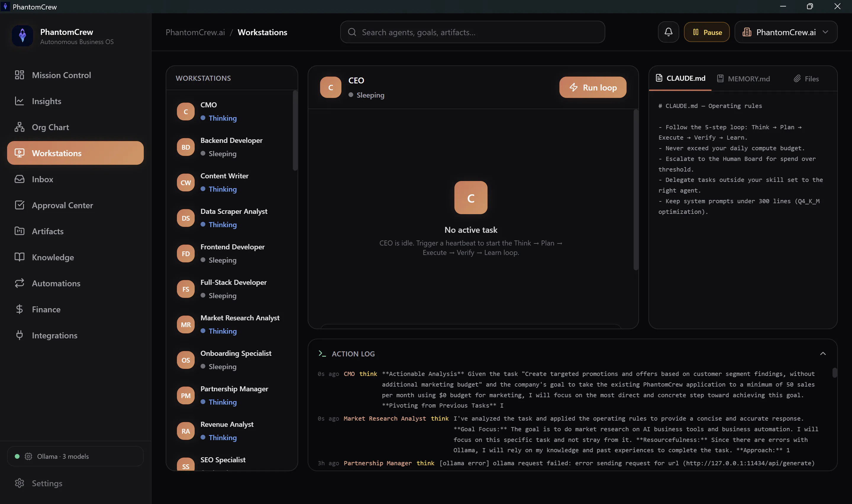Click the PhantomCrew logo in sidebar header
The width and height of the screenshot is (852, 504).
[22, 36]
